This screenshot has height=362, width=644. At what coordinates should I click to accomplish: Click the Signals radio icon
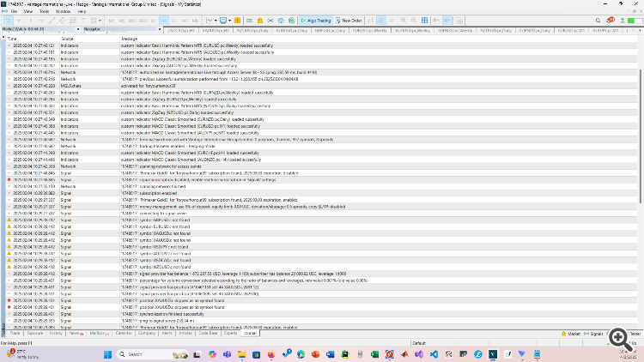[270, 21]
